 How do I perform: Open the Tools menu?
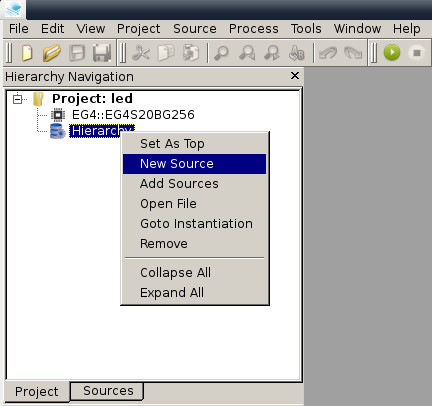pos(306,29)
